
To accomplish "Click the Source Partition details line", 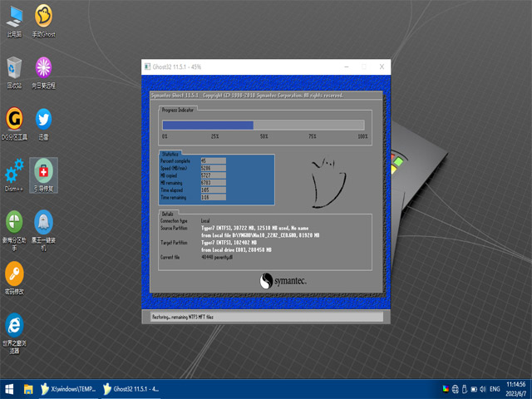I will (255, 228).
